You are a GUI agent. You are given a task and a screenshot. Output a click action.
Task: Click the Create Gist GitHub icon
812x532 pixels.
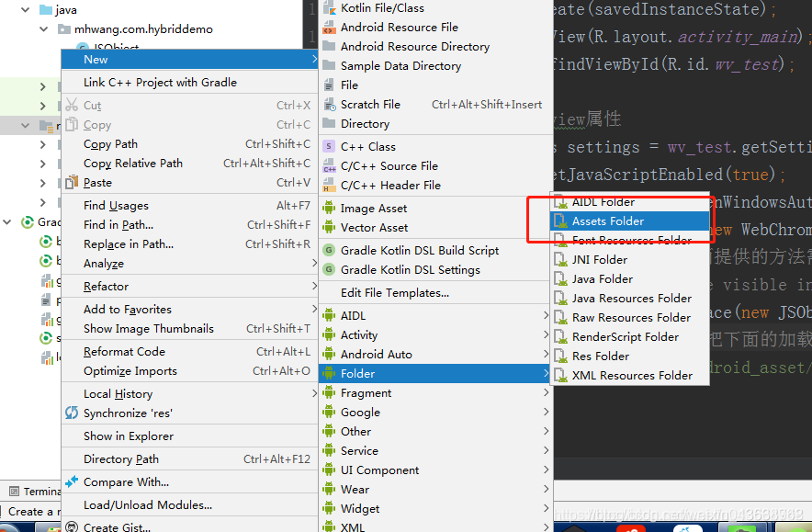(72, 526)
